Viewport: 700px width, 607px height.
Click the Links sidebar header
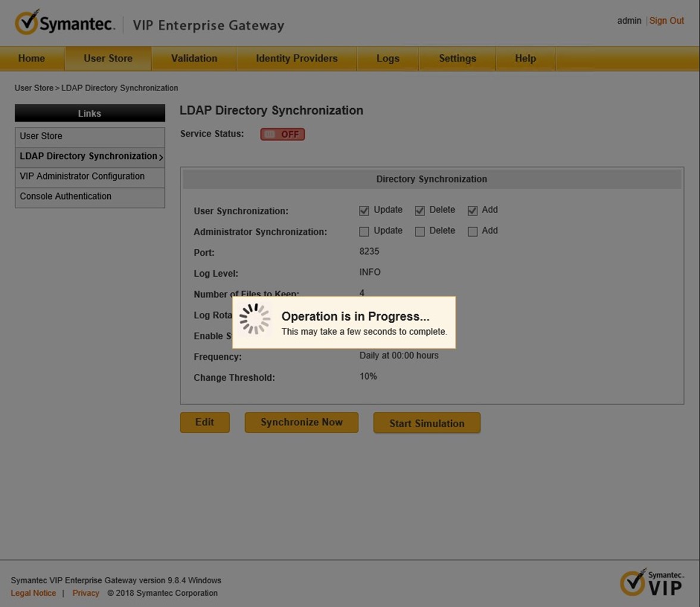(90, 113)
